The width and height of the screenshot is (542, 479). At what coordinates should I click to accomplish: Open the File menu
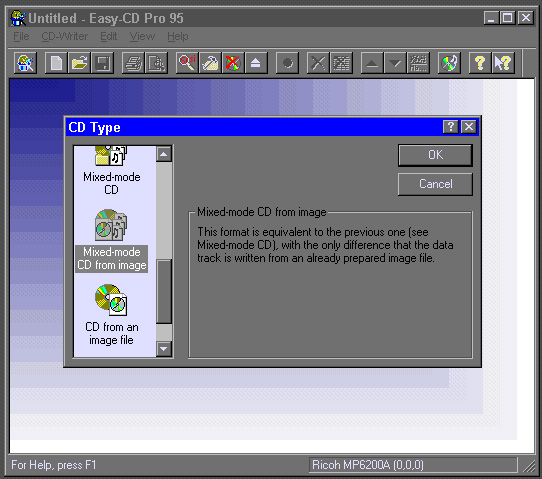pyautogui.click(x=21, y=36)
